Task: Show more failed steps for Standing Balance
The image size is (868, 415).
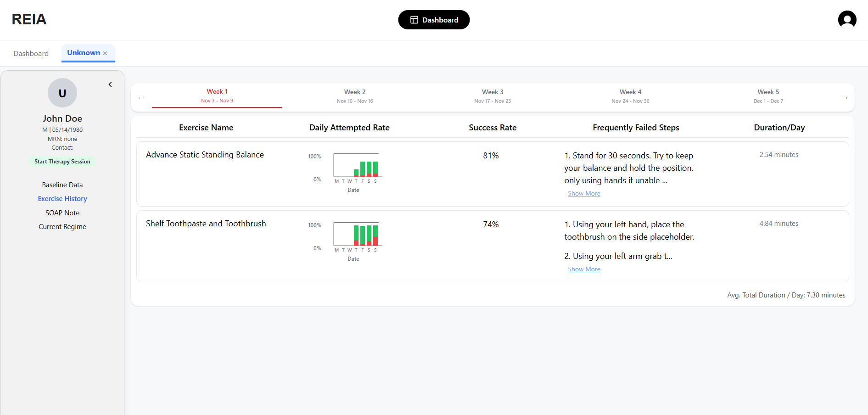Action: click(584, 194)
